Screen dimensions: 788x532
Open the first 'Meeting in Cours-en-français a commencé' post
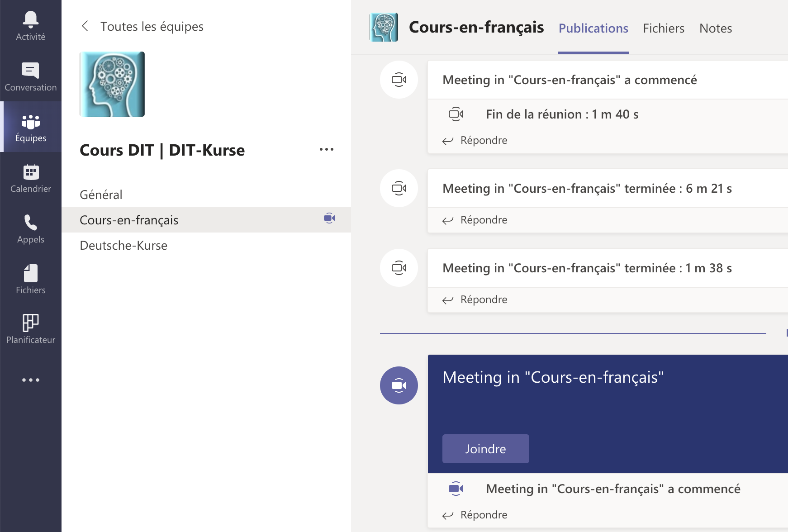(x=570, y=80)
